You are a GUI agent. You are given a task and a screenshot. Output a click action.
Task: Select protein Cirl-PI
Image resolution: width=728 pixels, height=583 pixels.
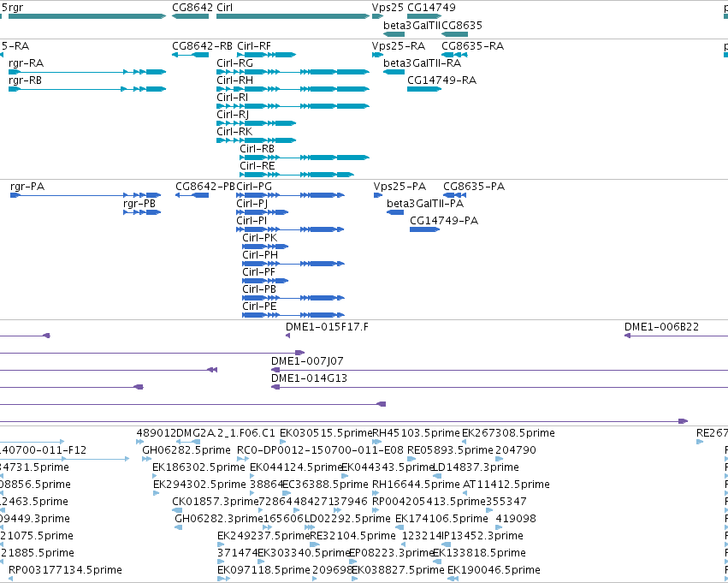[x=290, y=229]
